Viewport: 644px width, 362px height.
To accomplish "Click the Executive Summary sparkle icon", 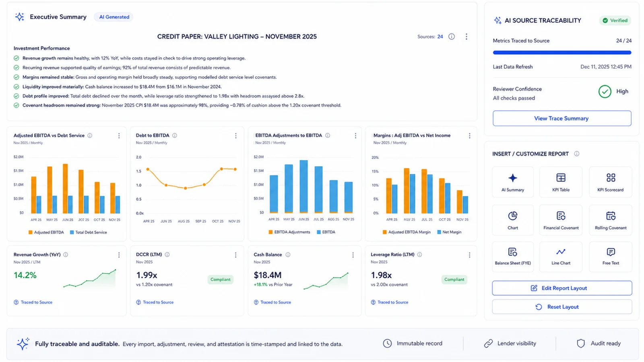I will pos(19,17).
